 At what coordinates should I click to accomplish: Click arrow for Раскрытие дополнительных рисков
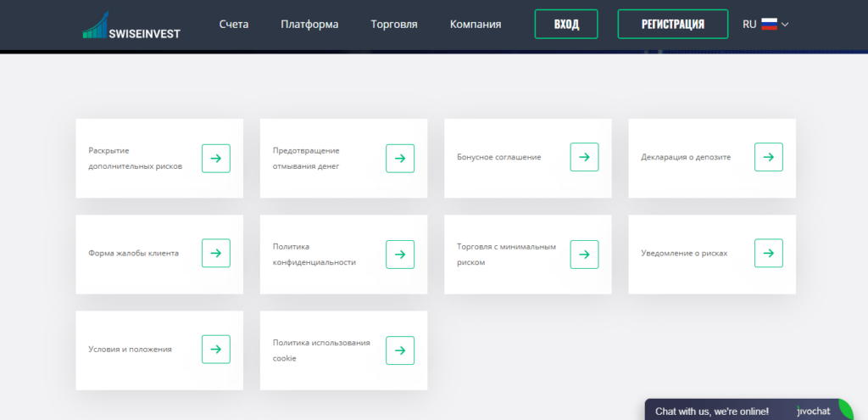[x=216, y=159]
